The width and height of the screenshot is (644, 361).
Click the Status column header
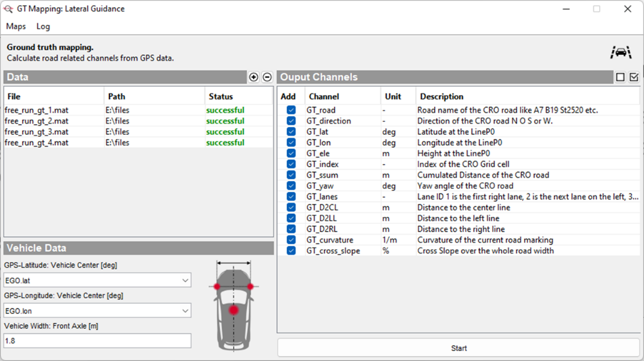click(221, 96)
